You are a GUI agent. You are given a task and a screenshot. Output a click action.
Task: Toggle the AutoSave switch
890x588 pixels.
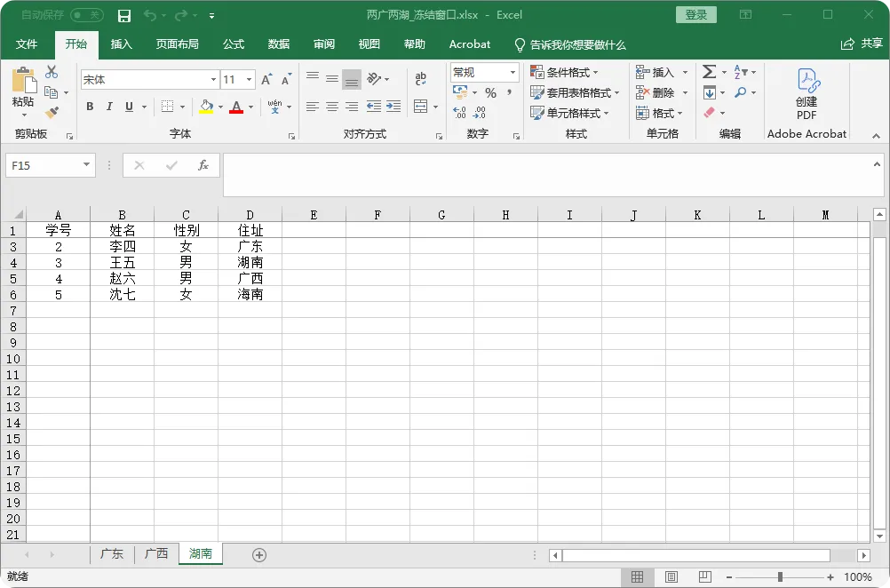point(87,15)
